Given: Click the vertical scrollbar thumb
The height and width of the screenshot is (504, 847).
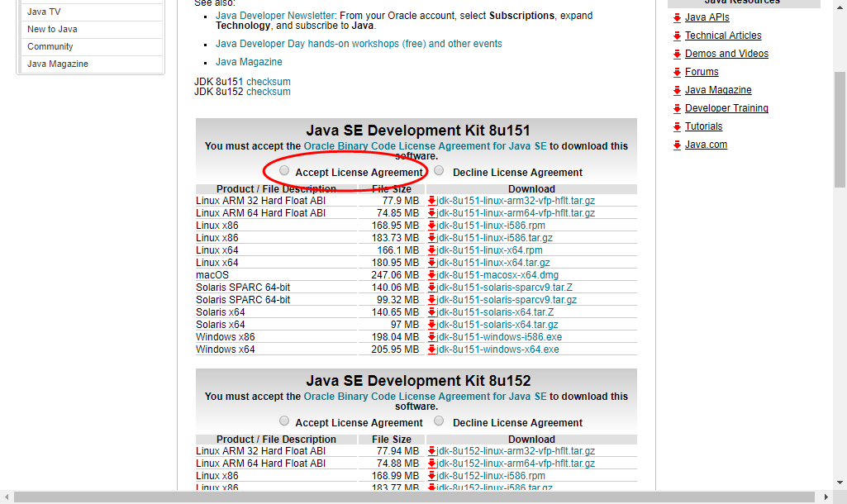Looking at the screenshot, I should pyautogui.click(x=840, y=130).
